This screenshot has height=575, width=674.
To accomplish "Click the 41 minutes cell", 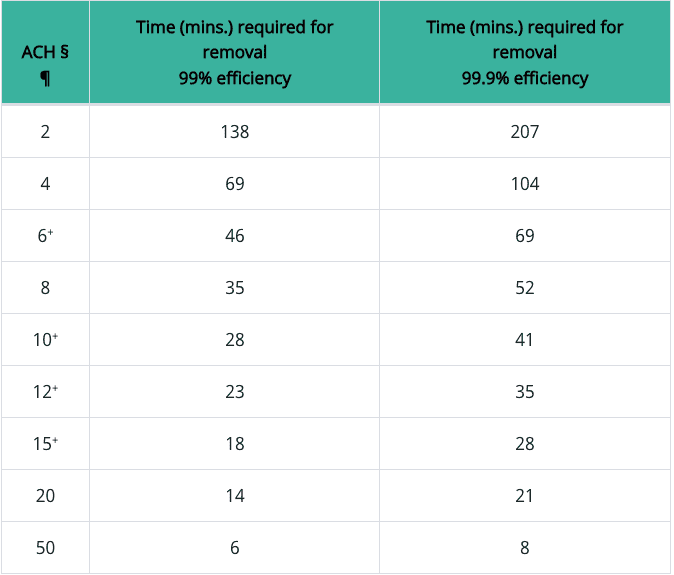I will 524,340.
